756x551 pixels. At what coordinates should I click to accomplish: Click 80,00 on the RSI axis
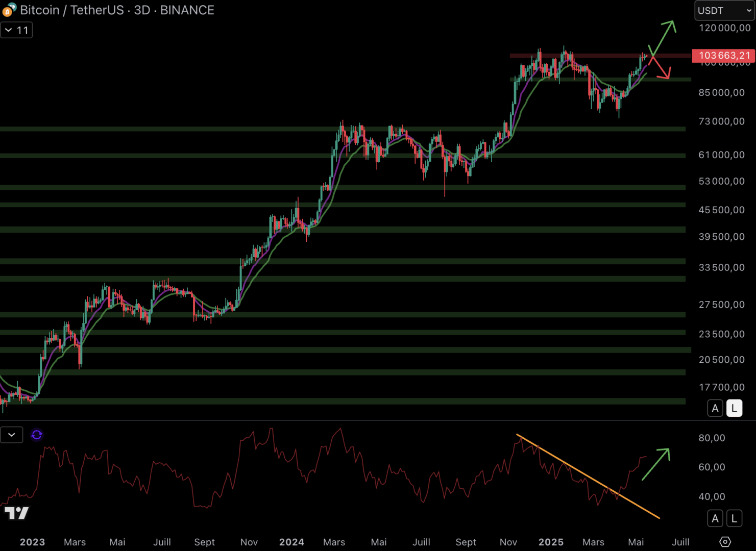pyautogui.click(x=712, y=438)
